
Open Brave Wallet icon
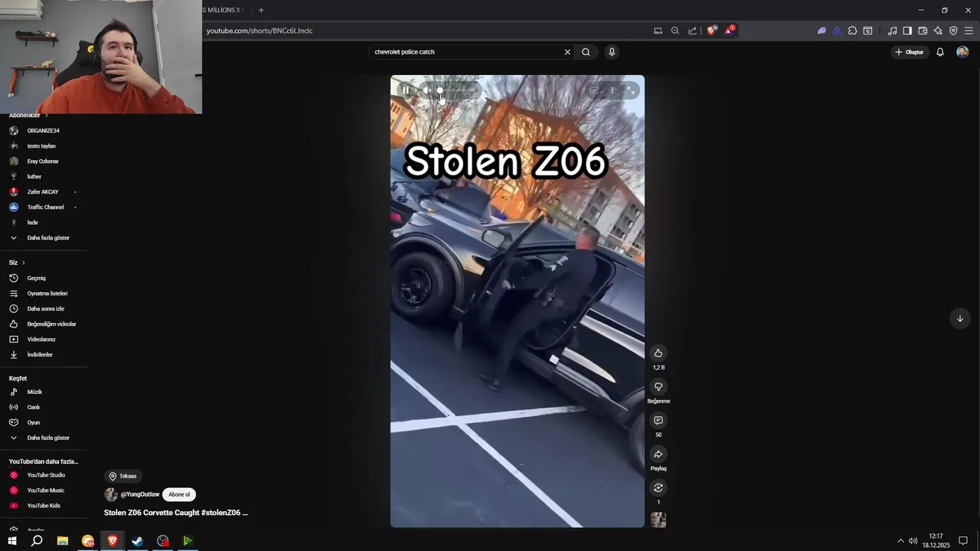pos(923,31)
